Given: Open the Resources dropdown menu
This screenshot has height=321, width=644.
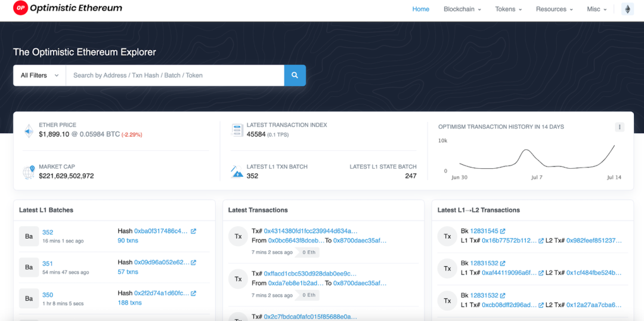Looking at the screenshot, I should point(555,9).
